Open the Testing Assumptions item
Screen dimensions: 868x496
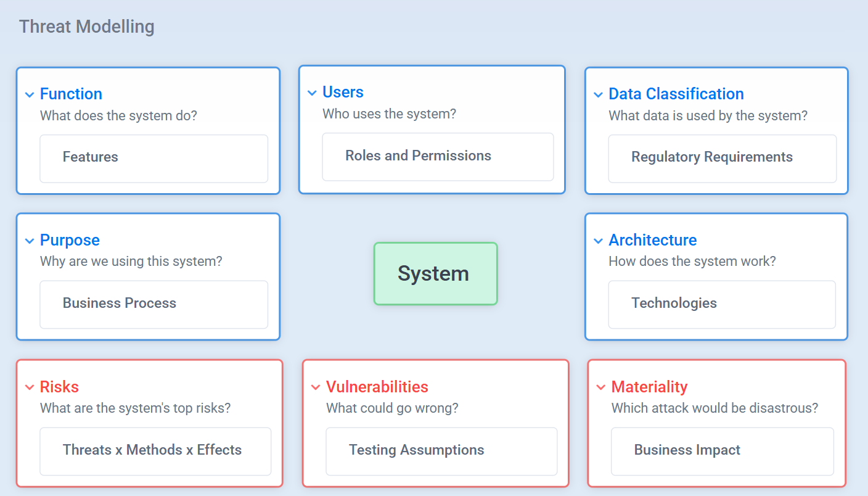coord(441,452)
